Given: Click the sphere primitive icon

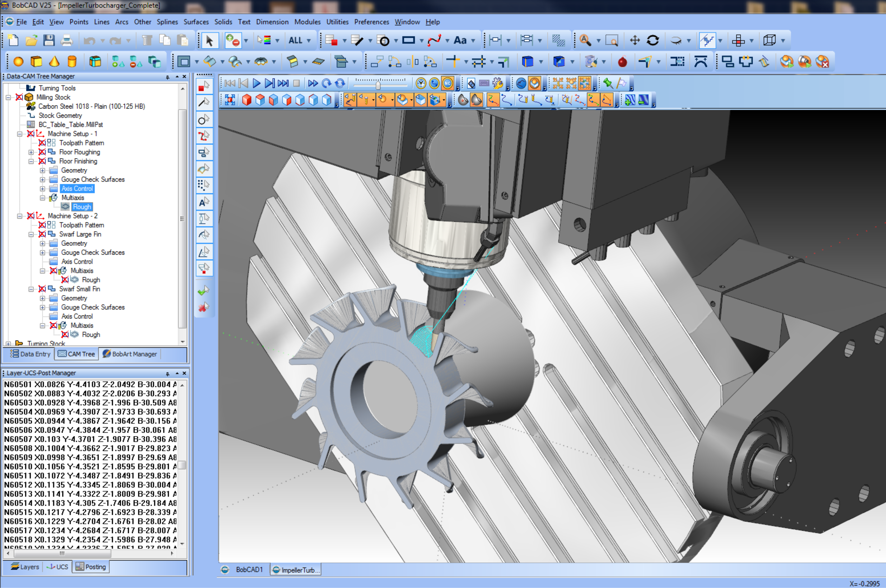Looking at the screenshot, I should (18, 62).
